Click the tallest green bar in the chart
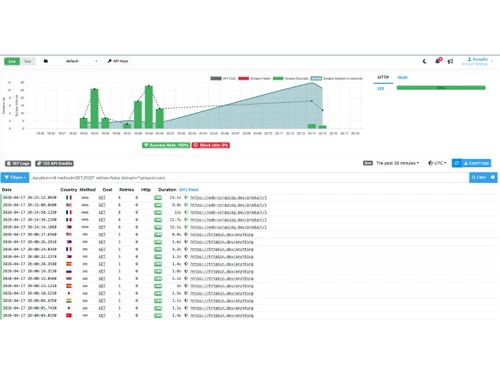This screenshot has height=375, width=500. pos(149,107)
